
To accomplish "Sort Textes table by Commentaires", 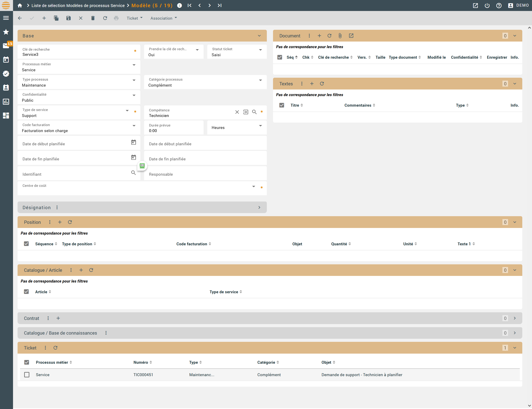I will [x=360, y=105].
